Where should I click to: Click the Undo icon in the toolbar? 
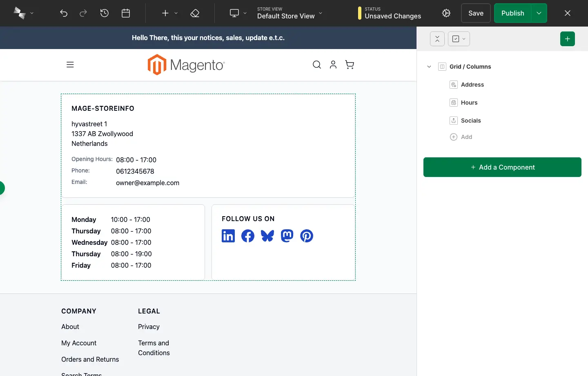click(x=64, y=13)
